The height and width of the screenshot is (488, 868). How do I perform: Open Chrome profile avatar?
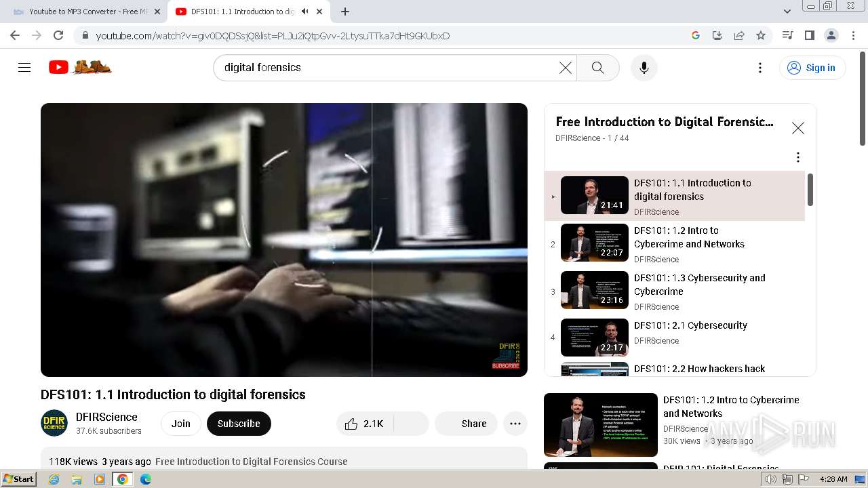pyautogui.click(x=831, y=35)
